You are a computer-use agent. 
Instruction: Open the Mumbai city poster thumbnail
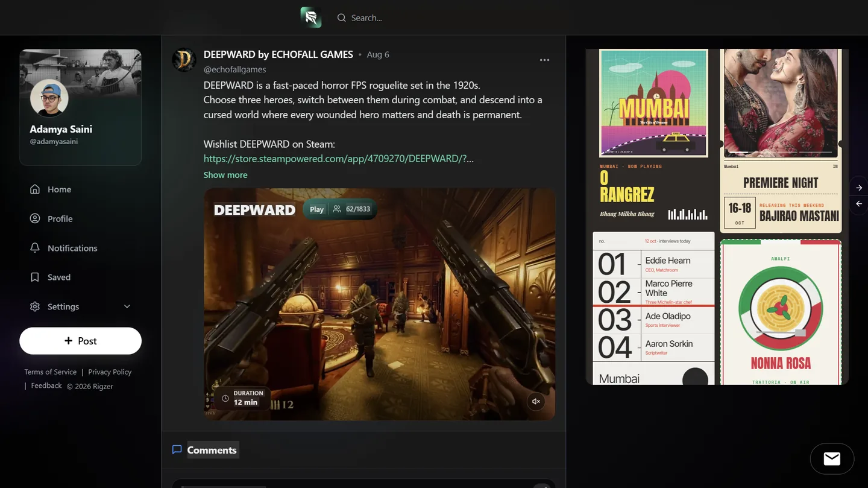(653, 103)
